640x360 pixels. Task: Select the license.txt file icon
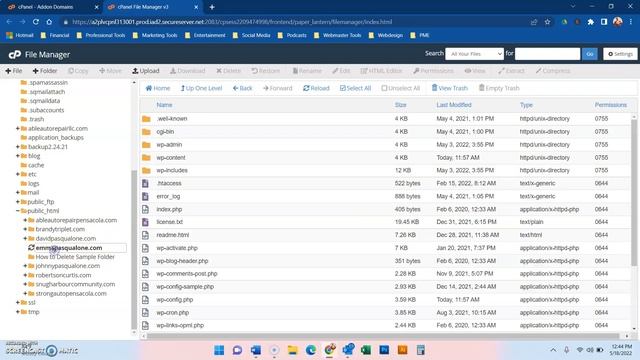click(x=145, y=222)
